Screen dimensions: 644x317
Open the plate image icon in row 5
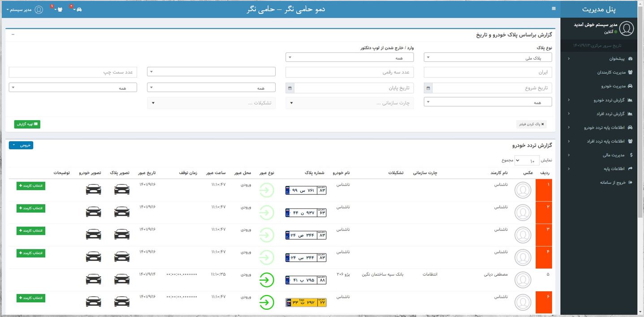[x=122, y=279]
